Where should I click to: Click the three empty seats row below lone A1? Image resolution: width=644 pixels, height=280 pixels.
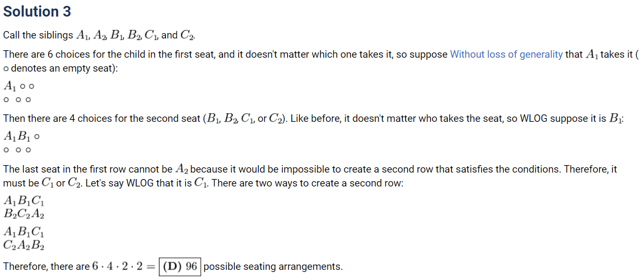[x=17, y=99]
